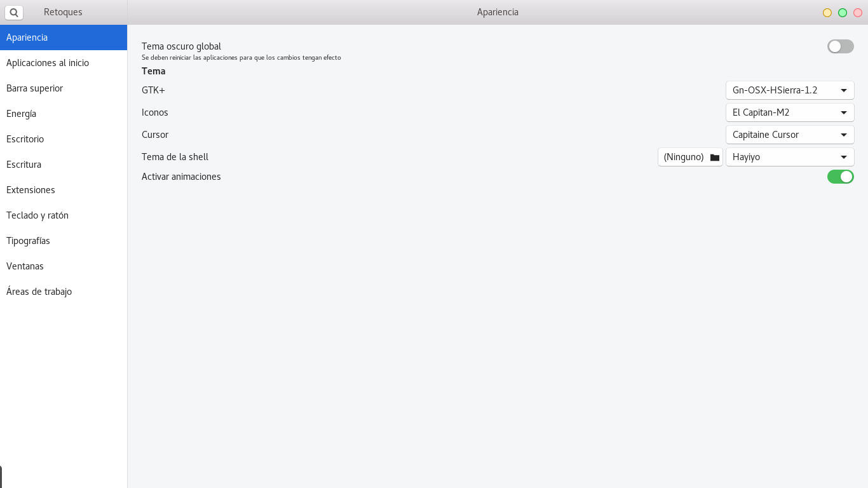Open Tipografías settings
868x488 pixels.
coord(64,241)
